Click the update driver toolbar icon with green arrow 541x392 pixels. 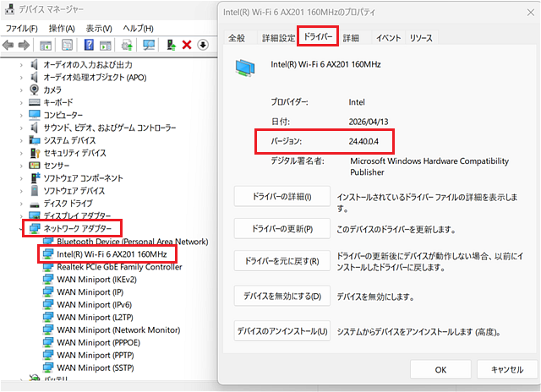[x=171, y=45]
